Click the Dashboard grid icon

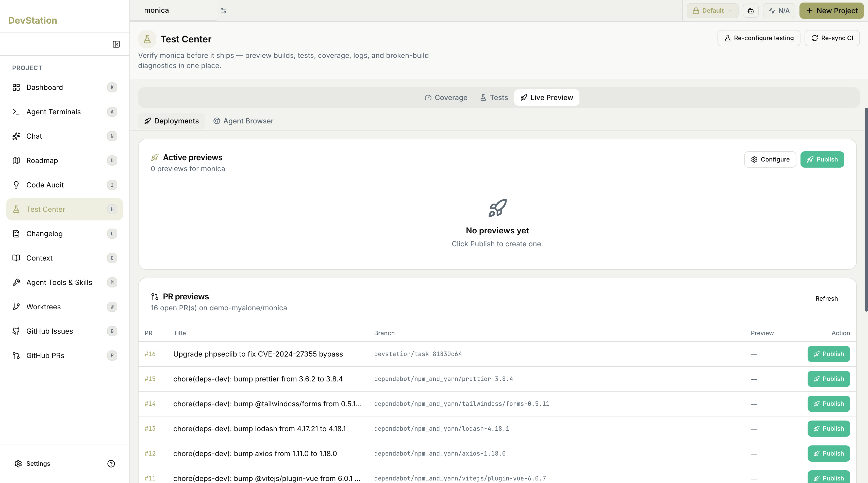coord(16,87)
